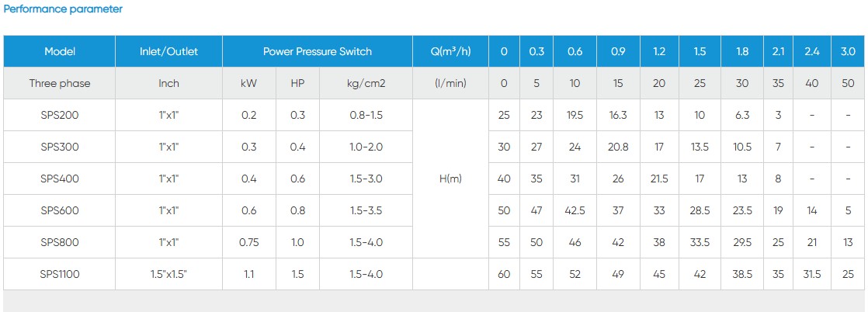Click the Inlet/Outlet column header
Image resolution: width=868 pixels, height=312 pixels.
[168, 52]
